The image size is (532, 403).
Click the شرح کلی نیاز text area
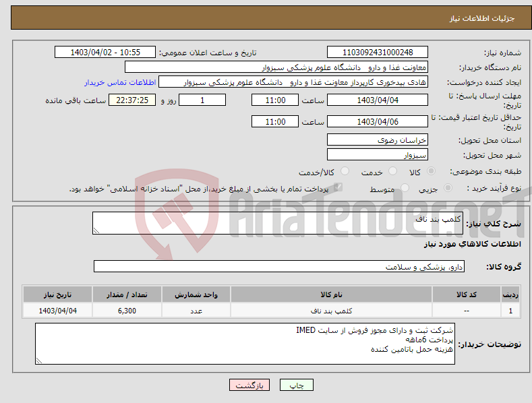click(x=278, y=223)
